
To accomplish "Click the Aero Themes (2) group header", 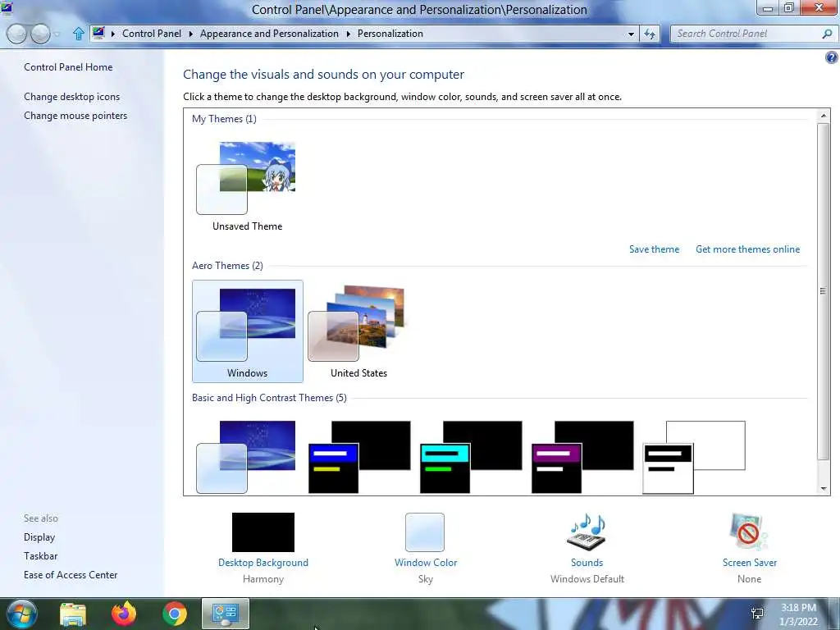I will [227, 265].
